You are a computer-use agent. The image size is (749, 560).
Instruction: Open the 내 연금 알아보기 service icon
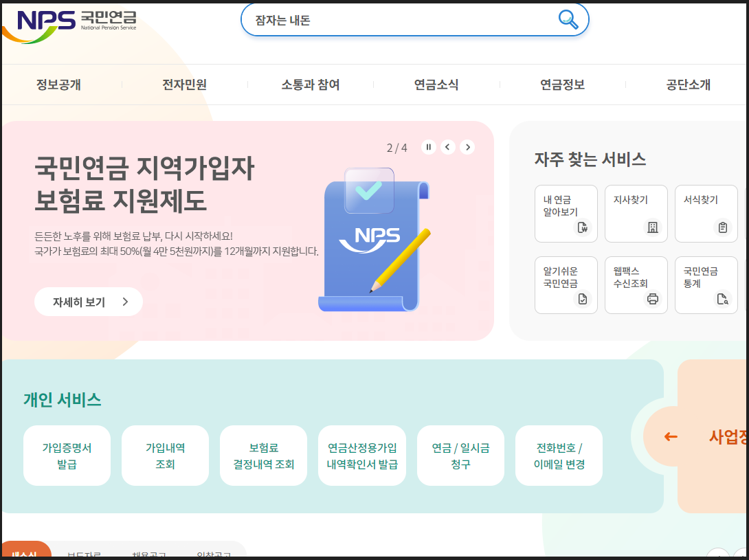[566, 213]
